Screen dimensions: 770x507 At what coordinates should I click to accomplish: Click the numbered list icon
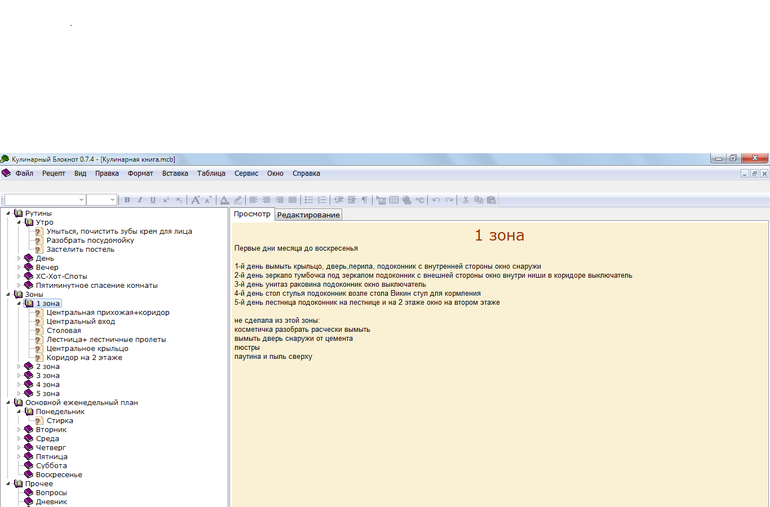coord(322,200)
